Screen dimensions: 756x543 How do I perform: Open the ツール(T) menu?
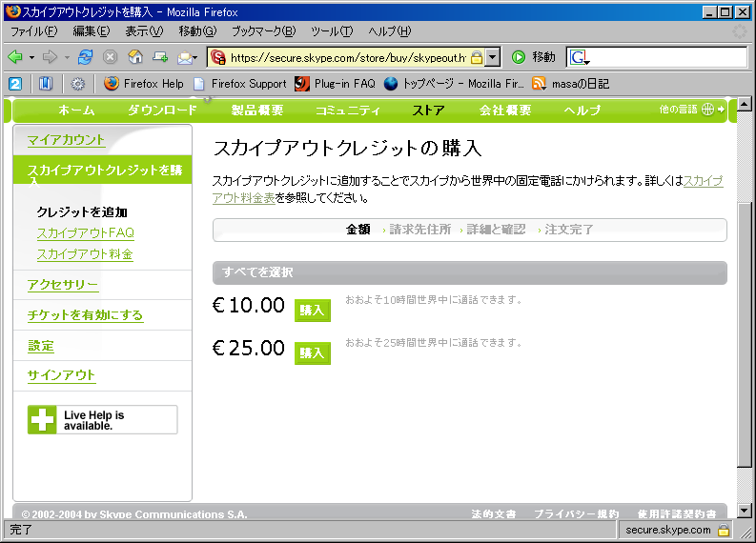point(331,31)
